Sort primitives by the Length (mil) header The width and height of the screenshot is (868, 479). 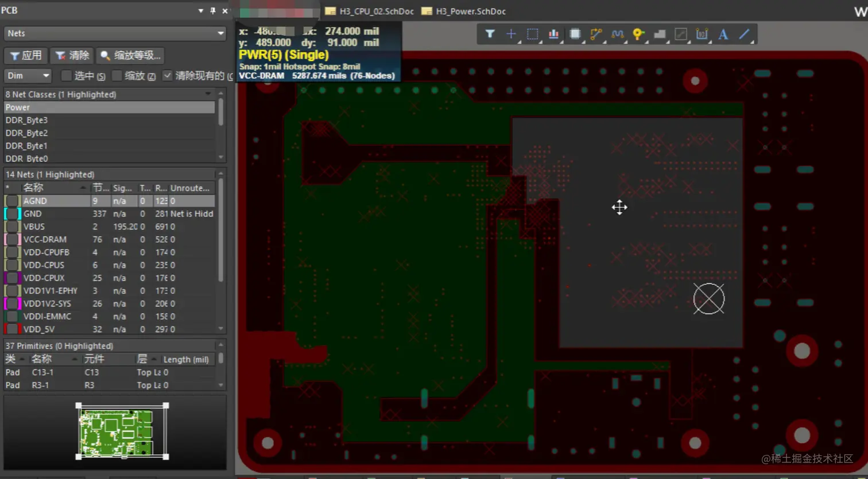click(187, 359)
